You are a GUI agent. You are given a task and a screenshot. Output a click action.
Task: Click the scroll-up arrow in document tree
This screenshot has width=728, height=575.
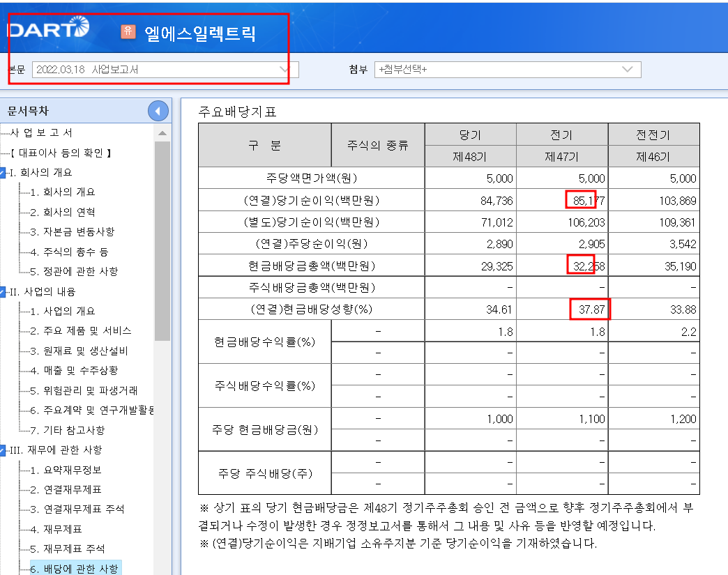[x=162, y=133]
